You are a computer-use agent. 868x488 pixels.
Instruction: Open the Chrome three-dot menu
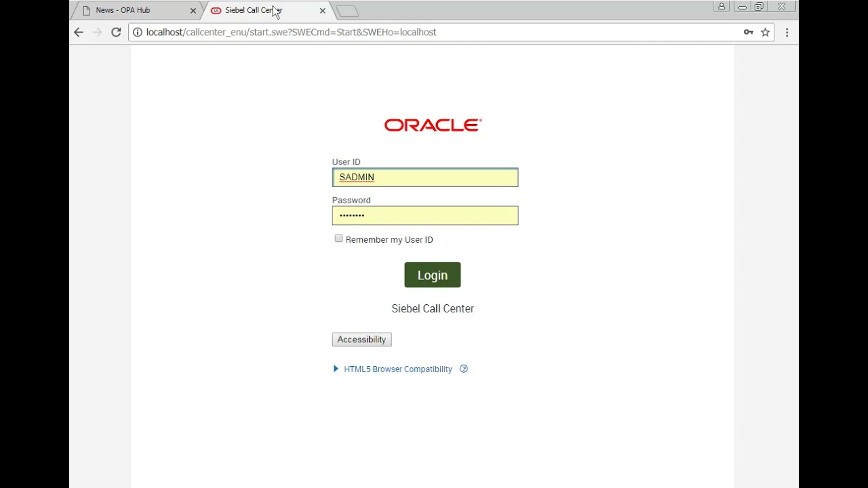pos(787,32)
